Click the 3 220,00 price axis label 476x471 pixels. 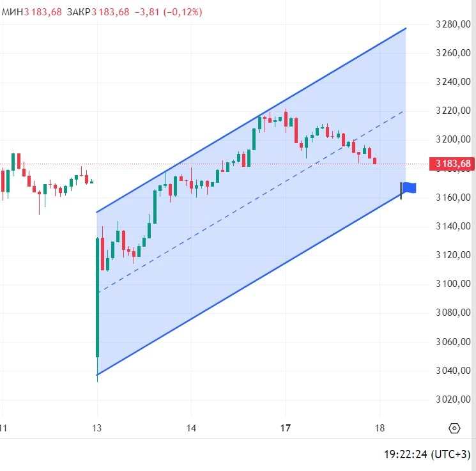(453, 110)
